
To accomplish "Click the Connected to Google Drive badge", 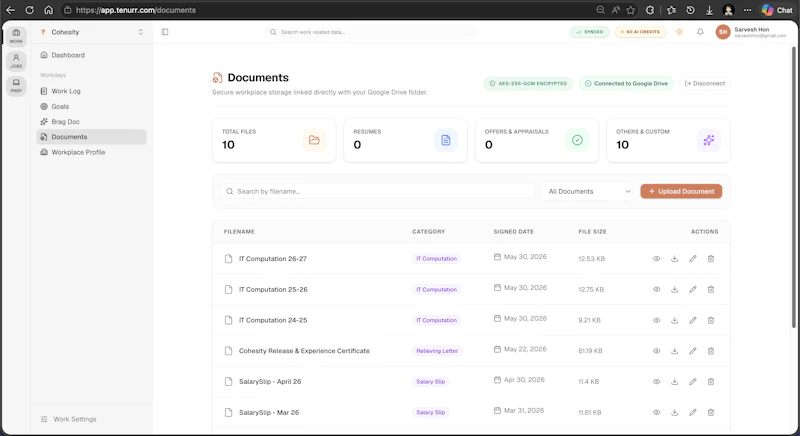I will [x=626, y=83].
